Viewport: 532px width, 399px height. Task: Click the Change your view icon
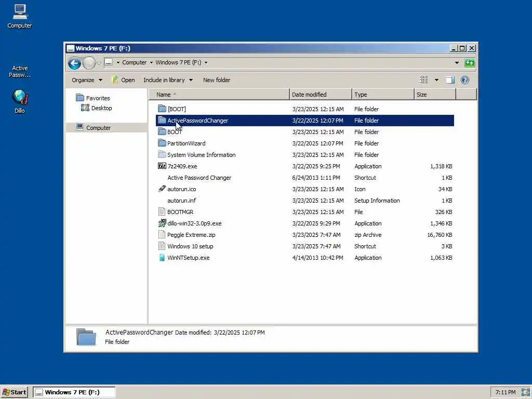[x=424, y=79]
